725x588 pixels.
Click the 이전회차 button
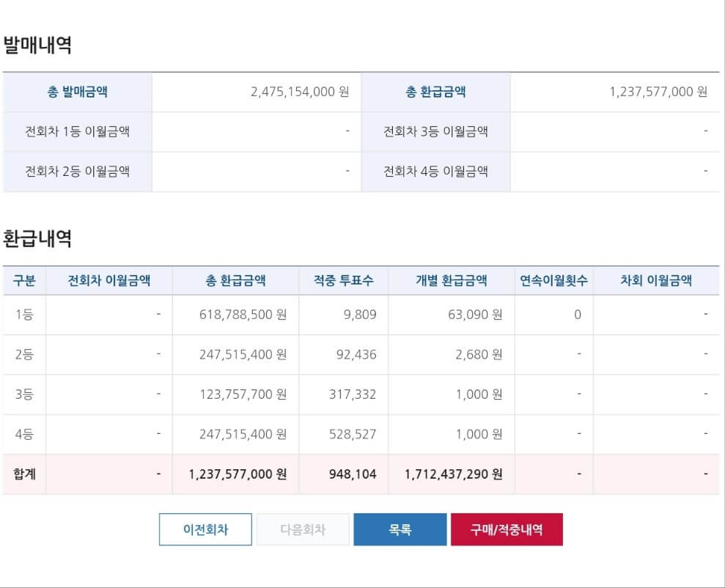coord(205,529)
